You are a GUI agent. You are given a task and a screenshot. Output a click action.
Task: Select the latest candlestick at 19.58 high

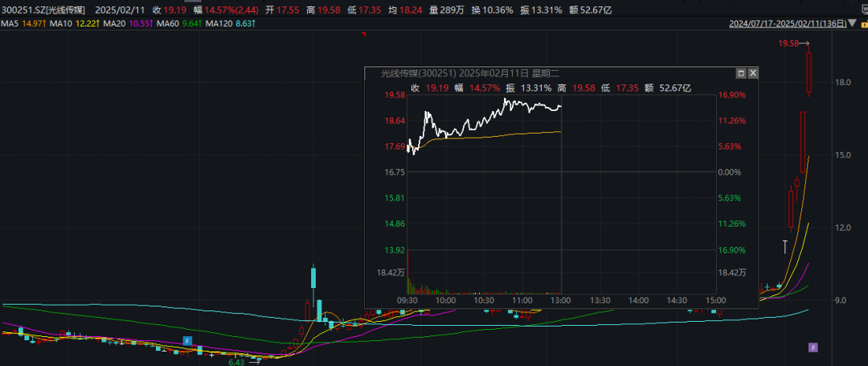pos(809,72)
